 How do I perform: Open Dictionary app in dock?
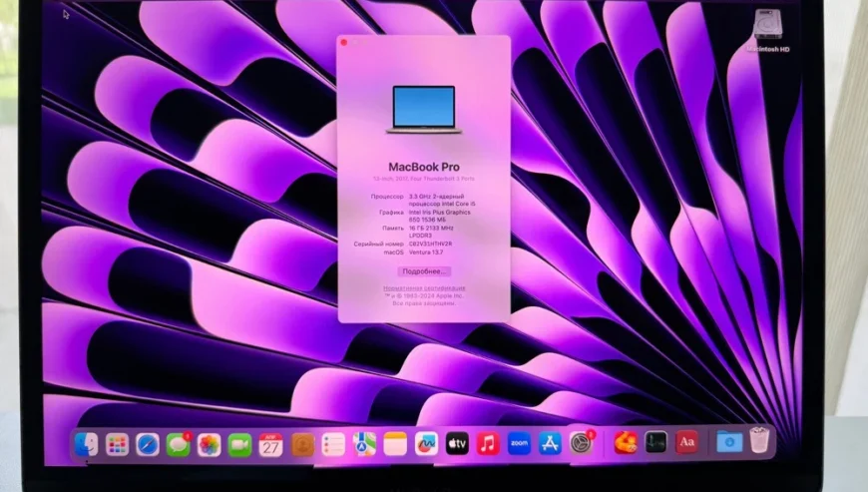[686, 441]
